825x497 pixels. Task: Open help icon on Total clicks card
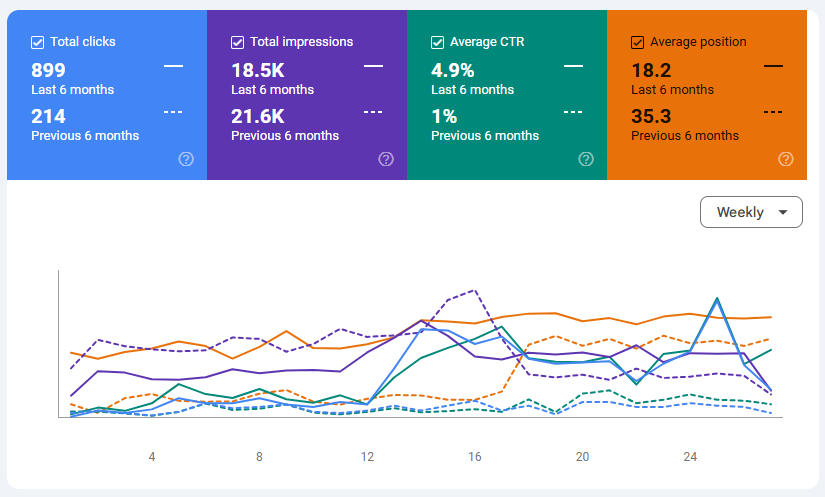click(x=186, y=159)
